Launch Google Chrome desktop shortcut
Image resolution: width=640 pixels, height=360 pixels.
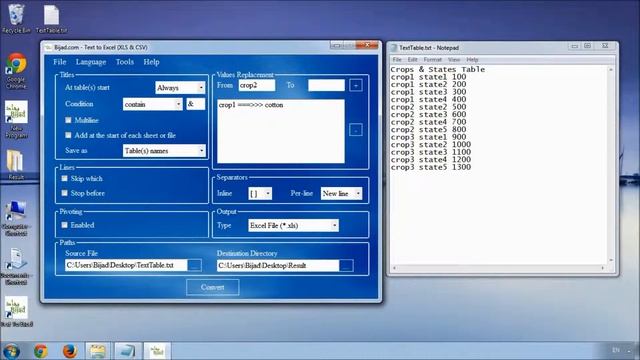pyautogui.click(x=16, y=70)
